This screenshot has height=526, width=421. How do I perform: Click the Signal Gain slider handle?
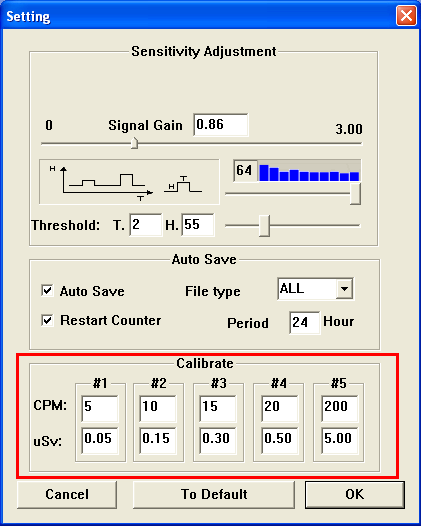[134, 143]
